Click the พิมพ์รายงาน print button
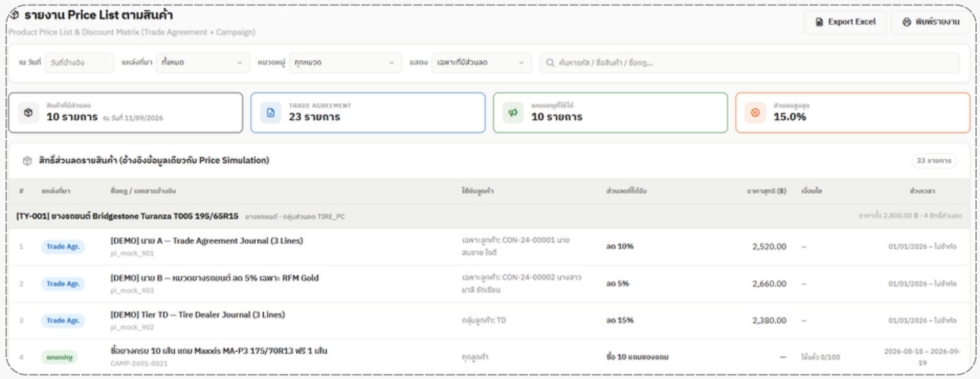 [x=931, y=22]
